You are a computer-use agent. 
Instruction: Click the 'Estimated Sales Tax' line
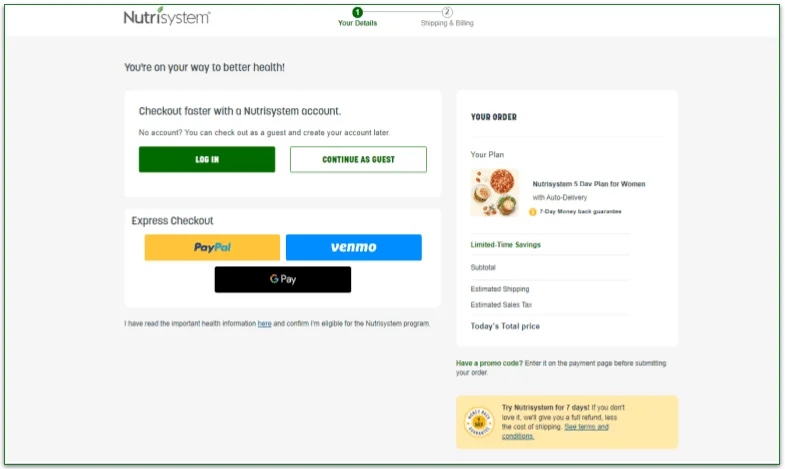click(x=501, y=305)
